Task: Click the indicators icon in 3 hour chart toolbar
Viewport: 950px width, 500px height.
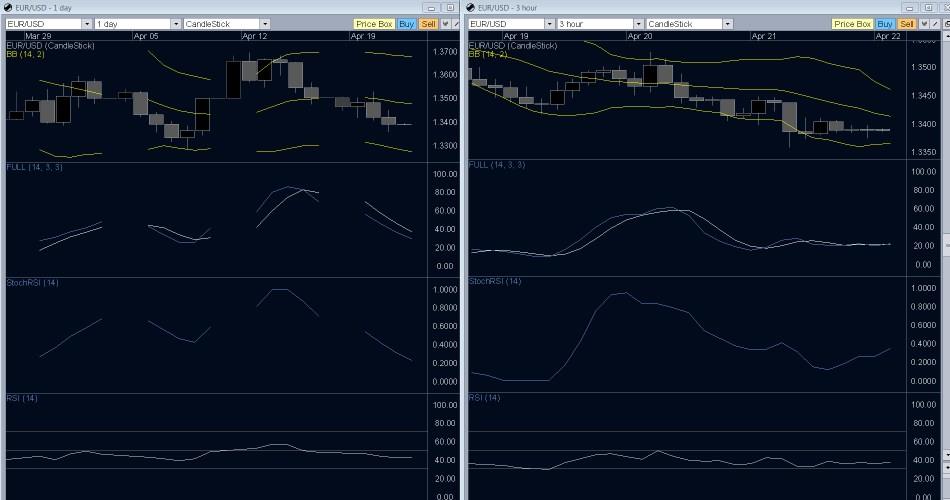Action: coord(923,24)
